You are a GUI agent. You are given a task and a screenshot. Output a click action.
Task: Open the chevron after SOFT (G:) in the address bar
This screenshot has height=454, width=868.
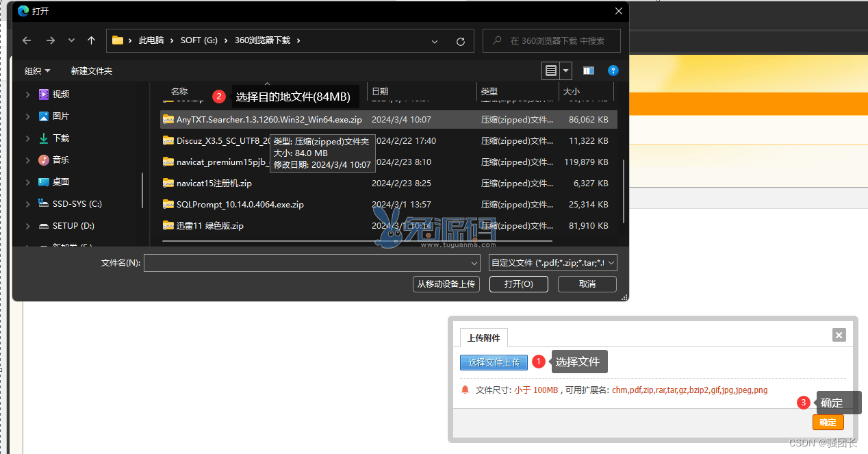click(226, 40)
